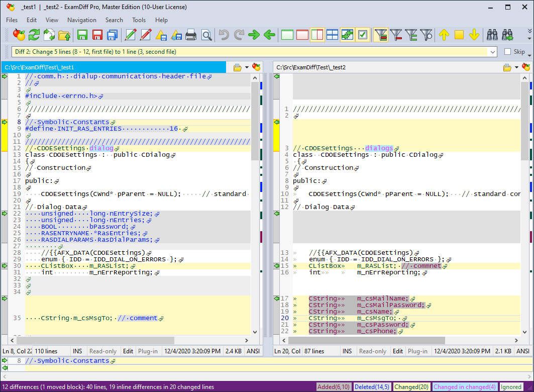Click the funnel with single red line icon

click(x=396, y=35)
